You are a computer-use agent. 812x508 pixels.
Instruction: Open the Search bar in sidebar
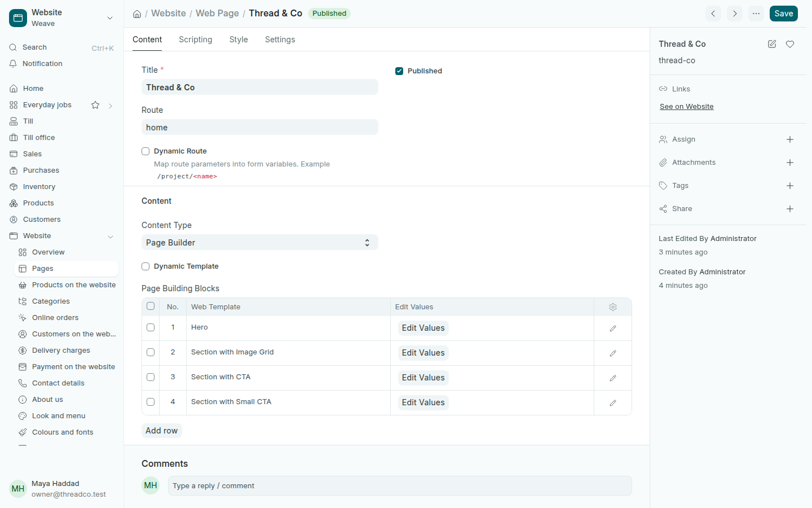pyautogui.click(x=61, y=47)
